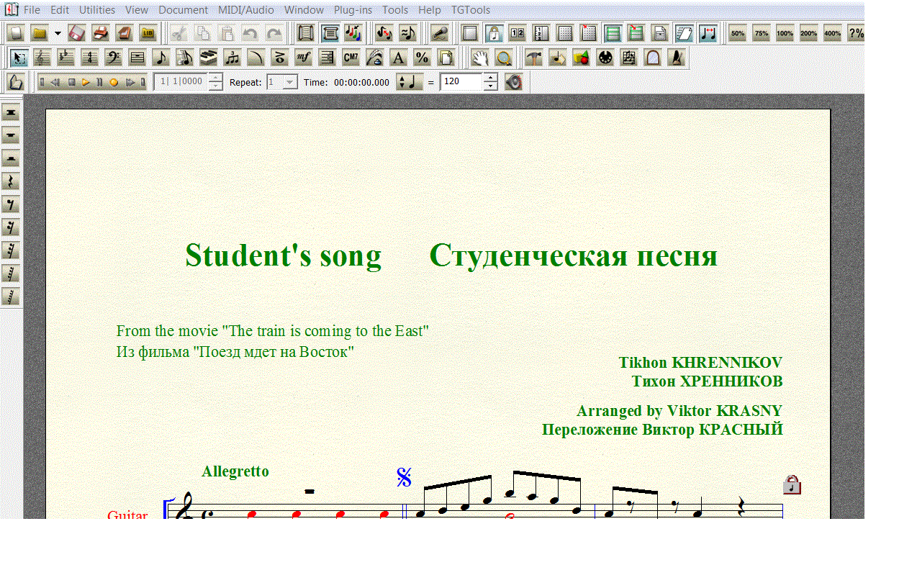Select the Articulation tool
The image size is (917, 588).
(x=280, y=58)
